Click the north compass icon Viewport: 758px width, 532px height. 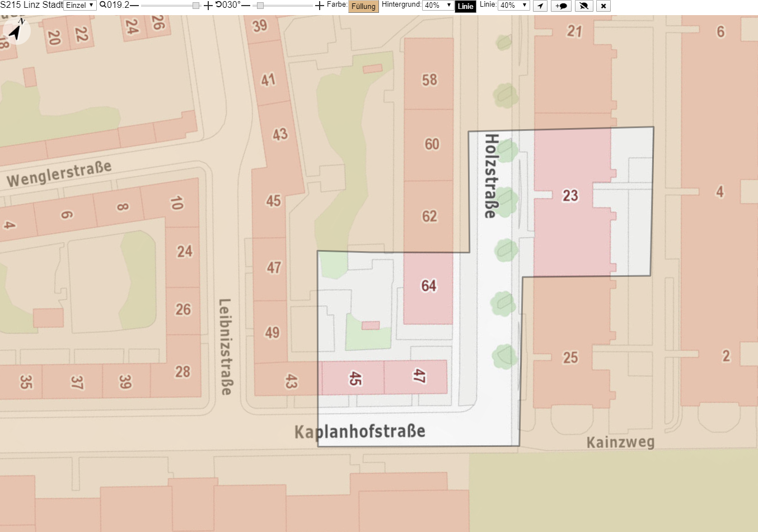point(17,31)
